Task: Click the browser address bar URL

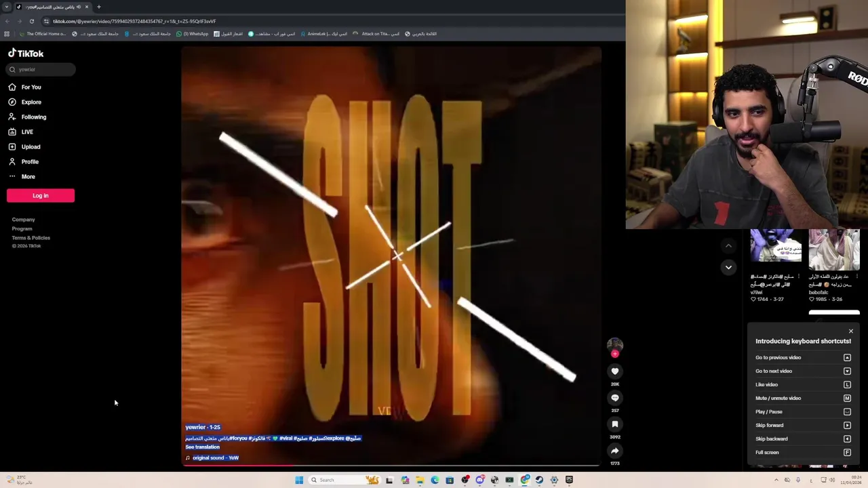Action: (x=134, y=21)
